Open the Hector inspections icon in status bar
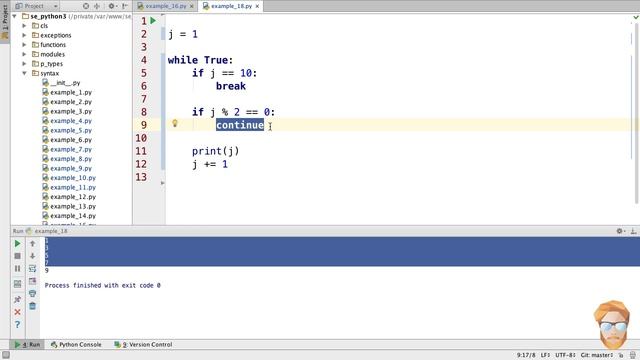 pos(632,355)
